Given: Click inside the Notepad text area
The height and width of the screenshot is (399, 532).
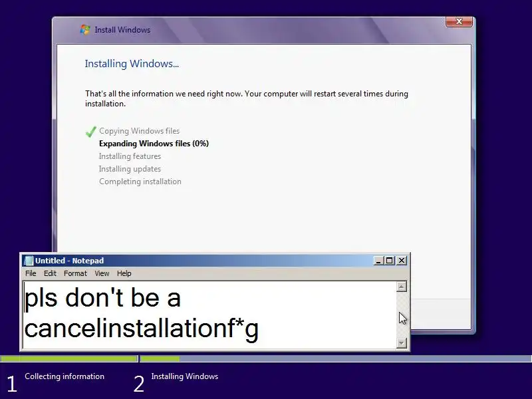Looking at the screenshot, I should pyautogui.click(x=209, y=315).
